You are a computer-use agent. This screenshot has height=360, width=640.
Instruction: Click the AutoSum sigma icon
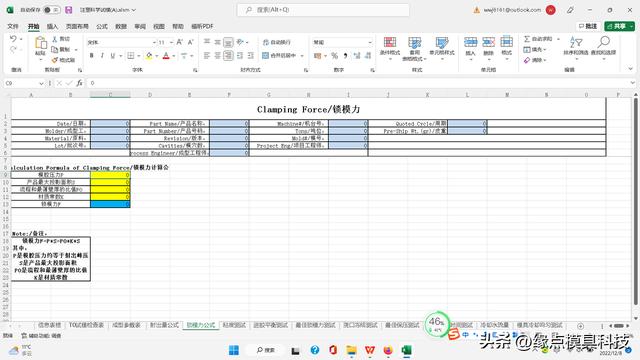527,39
